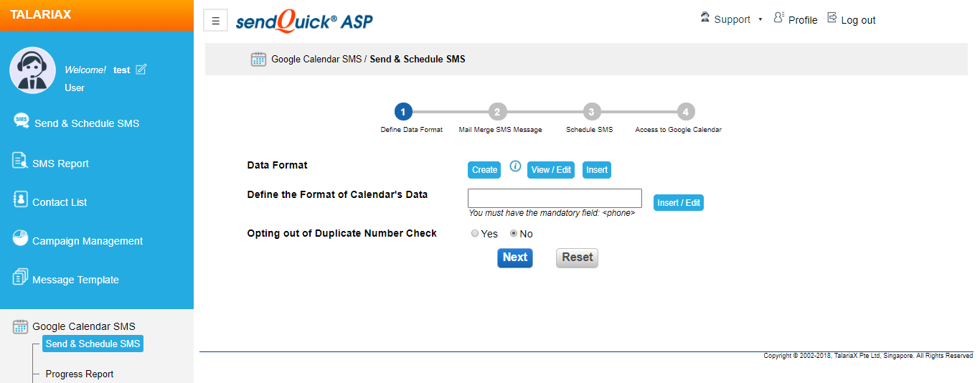Viewport: 980px width, 383px height.
Task: Click the Data Format info icon
Action: pos(515,166)
